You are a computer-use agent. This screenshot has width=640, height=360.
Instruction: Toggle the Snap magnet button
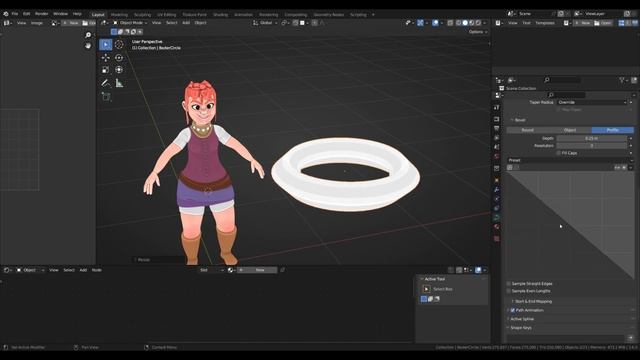click(296, 23)
